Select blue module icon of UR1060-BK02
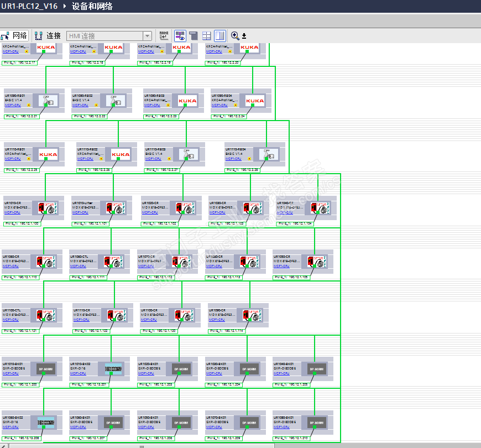The image size is (481, 448). 46,423
